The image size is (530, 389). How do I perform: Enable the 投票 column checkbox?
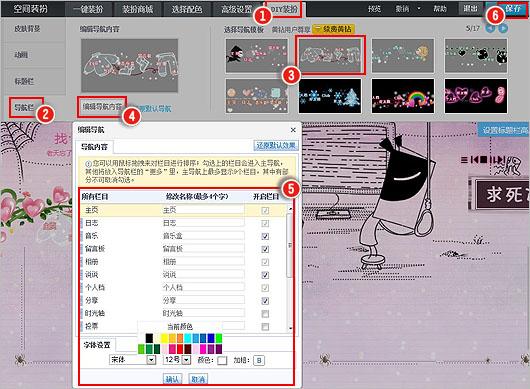point(265,327)
